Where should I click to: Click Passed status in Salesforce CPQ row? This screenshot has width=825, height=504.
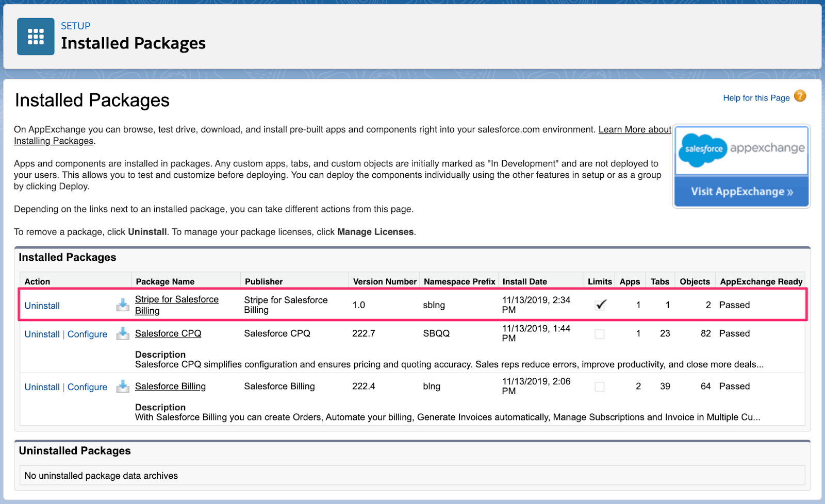(x=734, y=333)
